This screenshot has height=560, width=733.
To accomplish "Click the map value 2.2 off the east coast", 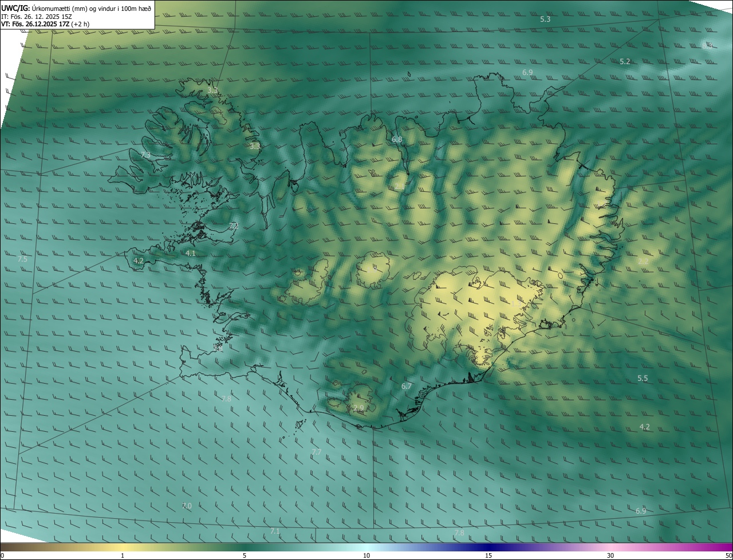I will click(x=643, y=261).
